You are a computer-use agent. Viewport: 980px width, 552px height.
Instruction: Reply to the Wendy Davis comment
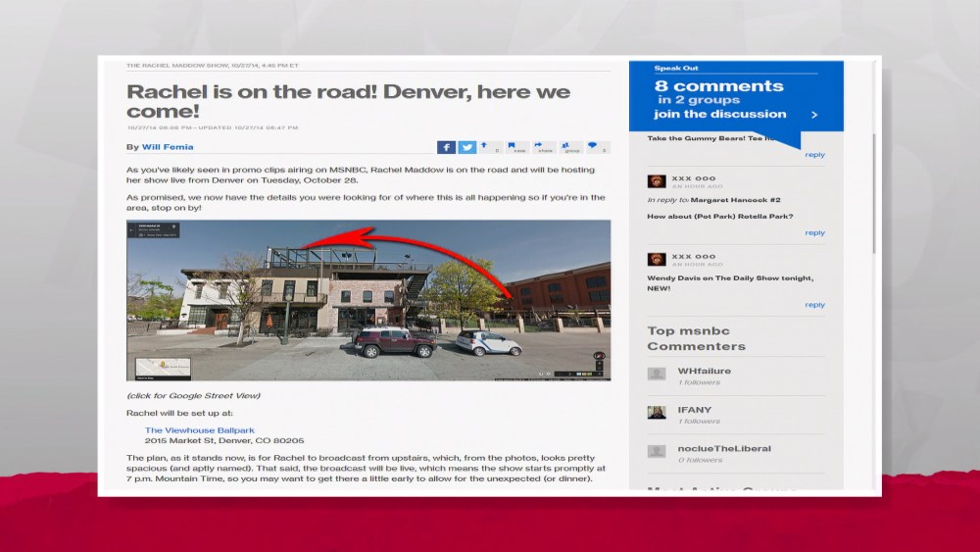pos(814,305)
